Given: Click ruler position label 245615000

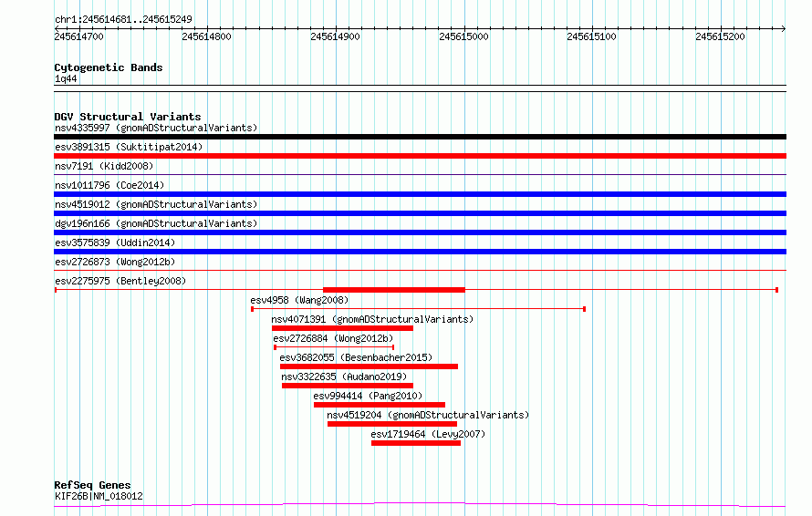Looking at the screenshot, I should pyautogui.click(x=463, y=36).
